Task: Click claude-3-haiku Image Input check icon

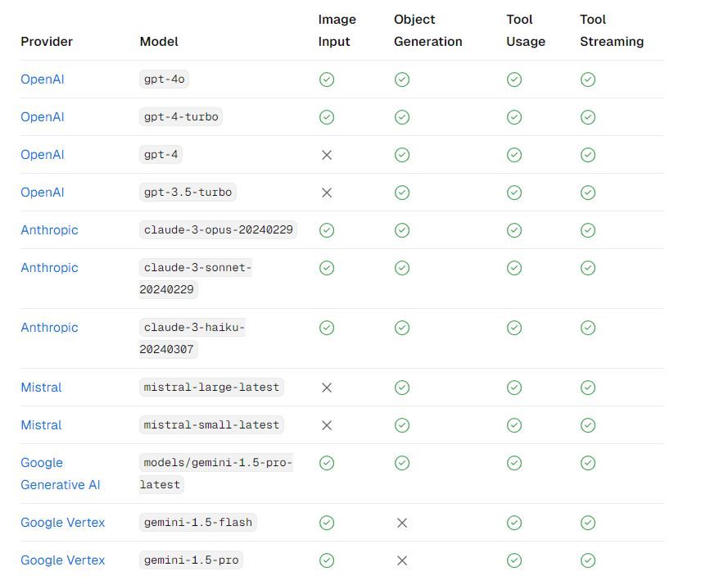Action: [x=327, y=328]
